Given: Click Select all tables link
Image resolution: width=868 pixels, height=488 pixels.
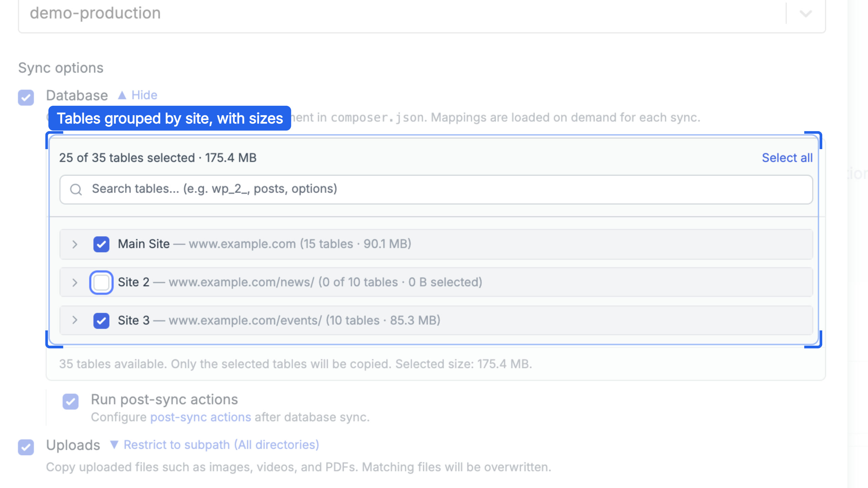Looking at the screenshot, I should click(787, 158).
